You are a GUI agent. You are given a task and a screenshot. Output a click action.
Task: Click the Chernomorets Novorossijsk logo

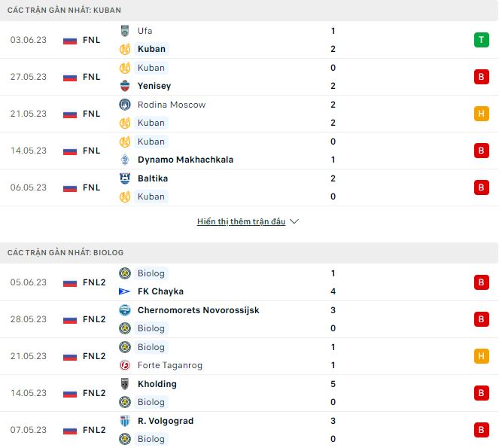pos(125,310)
